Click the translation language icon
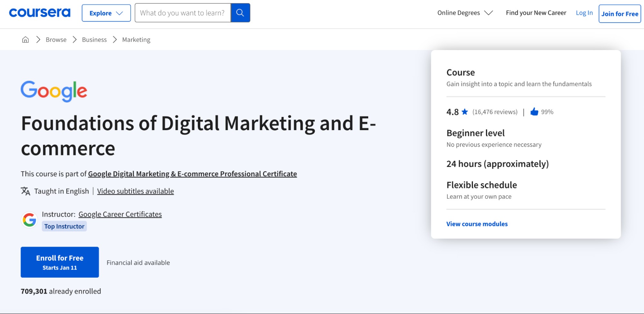This screenshot has width=644, height=314. (25, 191)
